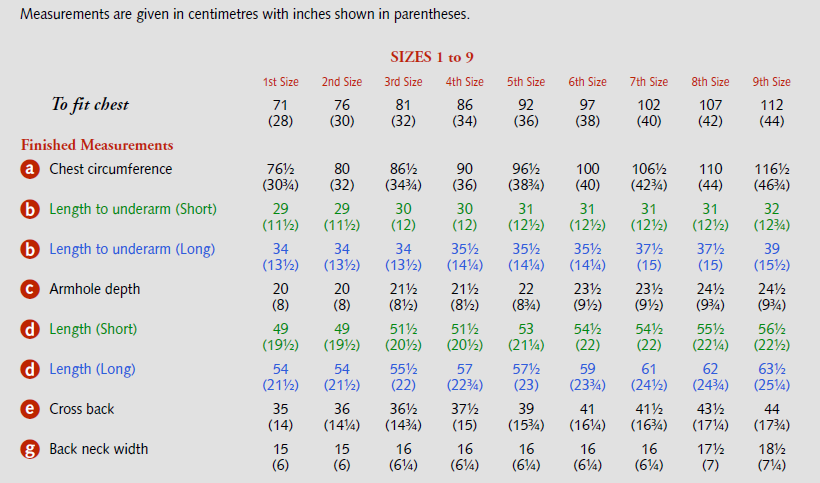
Task: Click the 'Armhole depth' row label
Action: (x=95, y=289)
